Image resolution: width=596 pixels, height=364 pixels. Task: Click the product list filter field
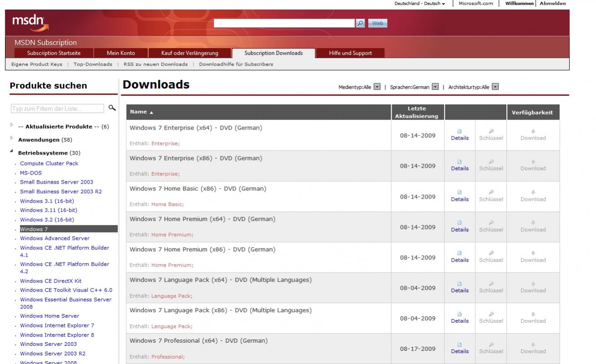pyautogui.click(x=57, y=109)
